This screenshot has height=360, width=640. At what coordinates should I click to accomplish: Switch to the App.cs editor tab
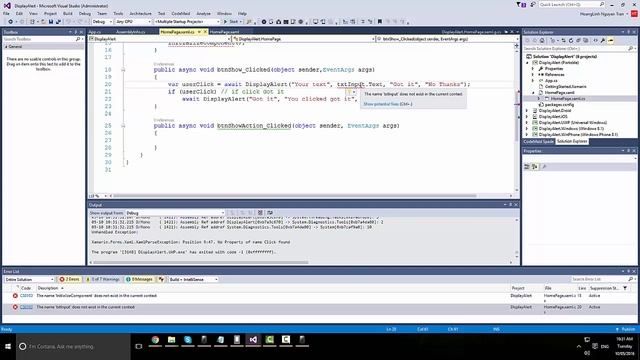pyautogui.click(x=95, y=32)
